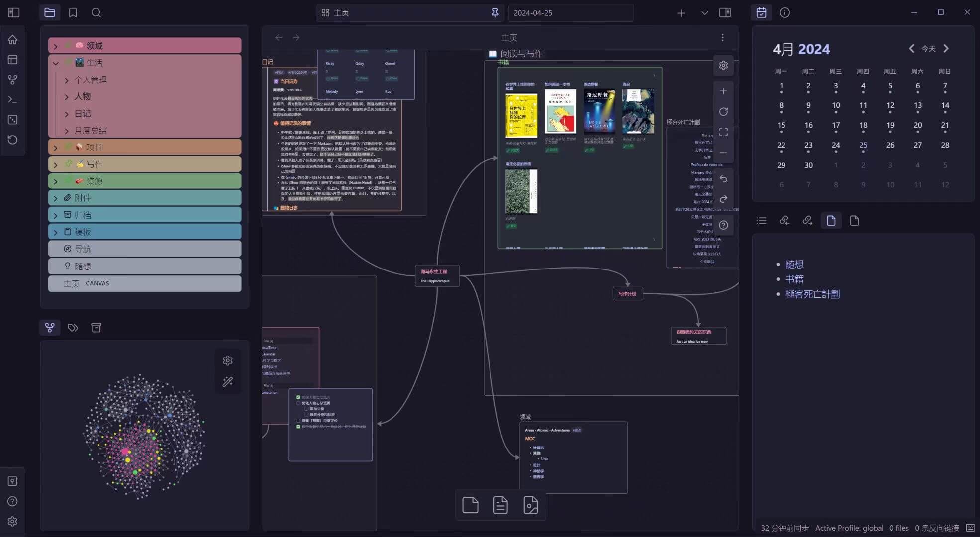Image resolution: width=980 pixels, height=537 pixels.
Task: Open the outline tab in right sidebar
Action: pyautogui.click(x=761, y=221)
